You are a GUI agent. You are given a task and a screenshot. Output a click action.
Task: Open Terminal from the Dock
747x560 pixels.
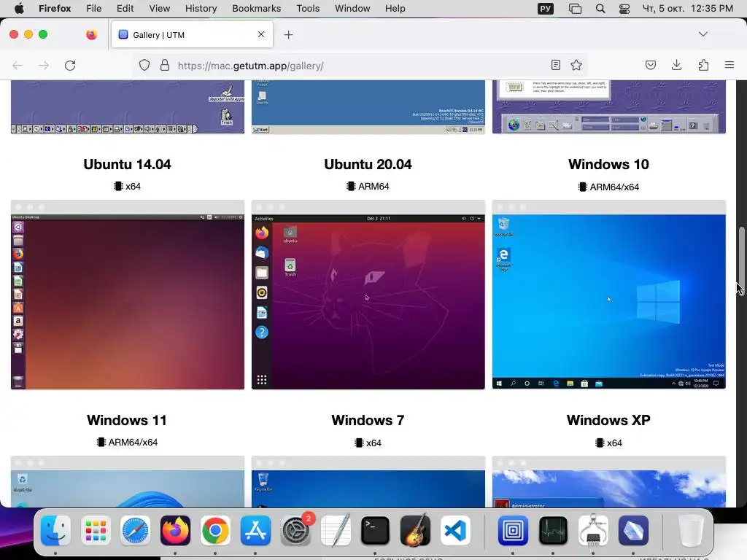point(376,530)
